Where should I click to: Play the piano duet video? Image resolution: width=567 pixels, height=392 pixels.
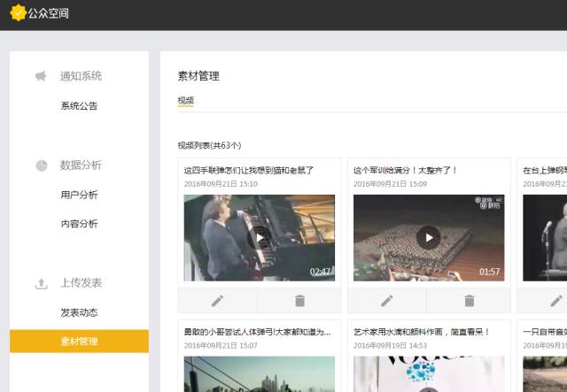(x=260, y=238)
